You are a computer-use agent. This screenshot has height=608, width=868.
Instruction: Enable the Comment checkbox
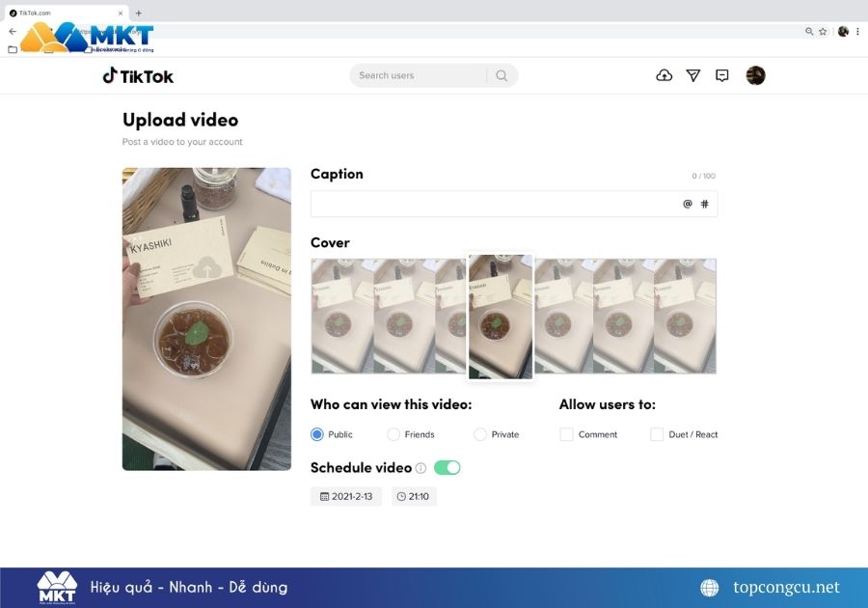566,434
